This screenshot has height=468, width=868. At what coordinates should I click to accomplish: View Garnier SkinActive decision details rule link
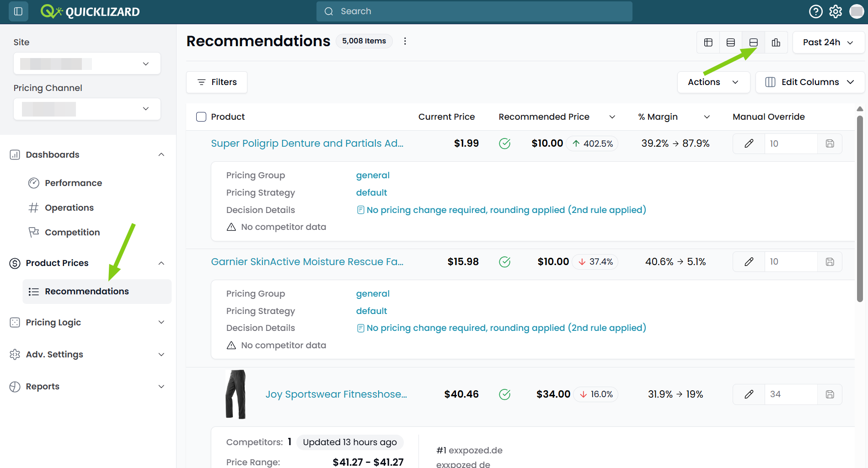coord(506,328)
